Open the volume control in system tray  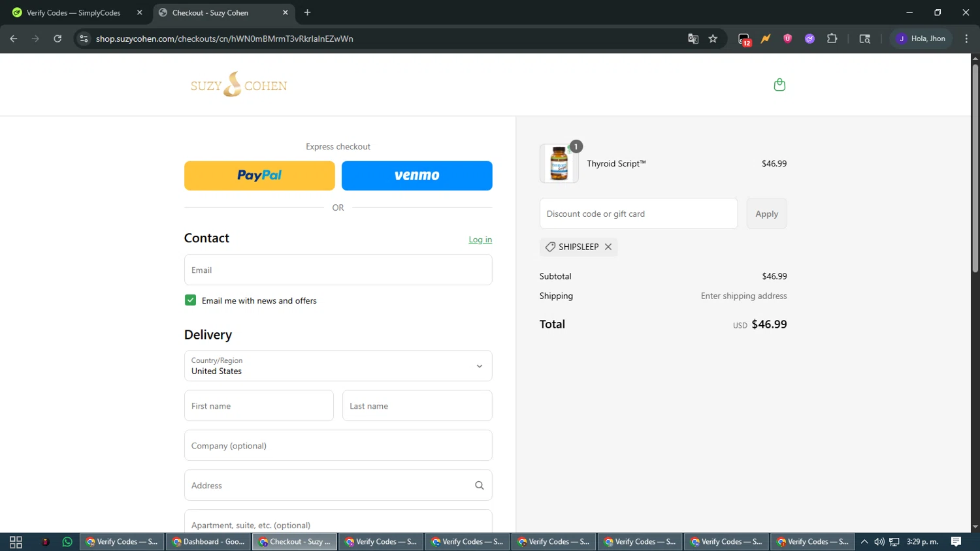[x=879, y=542]
